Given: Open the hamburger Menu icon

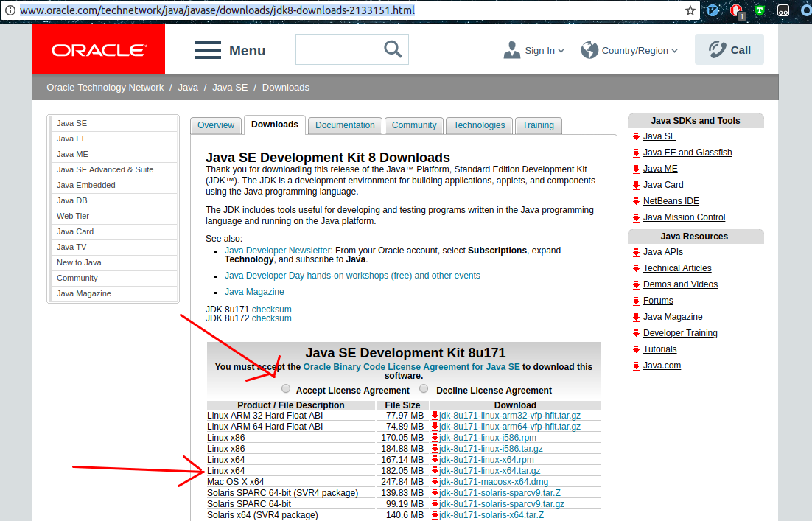Looking at the screenshot, I should (208, 50).
